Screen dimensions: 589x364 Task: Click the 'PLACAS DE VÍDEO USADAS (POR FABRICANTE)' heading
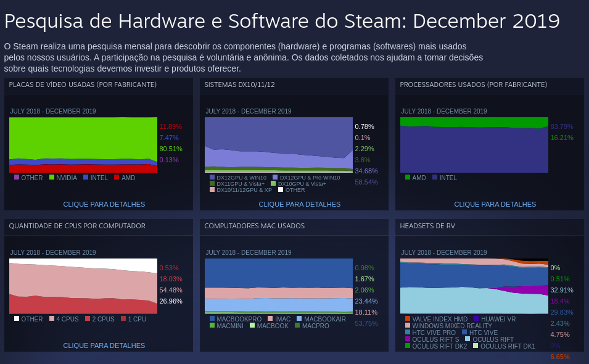pos(83,85)
